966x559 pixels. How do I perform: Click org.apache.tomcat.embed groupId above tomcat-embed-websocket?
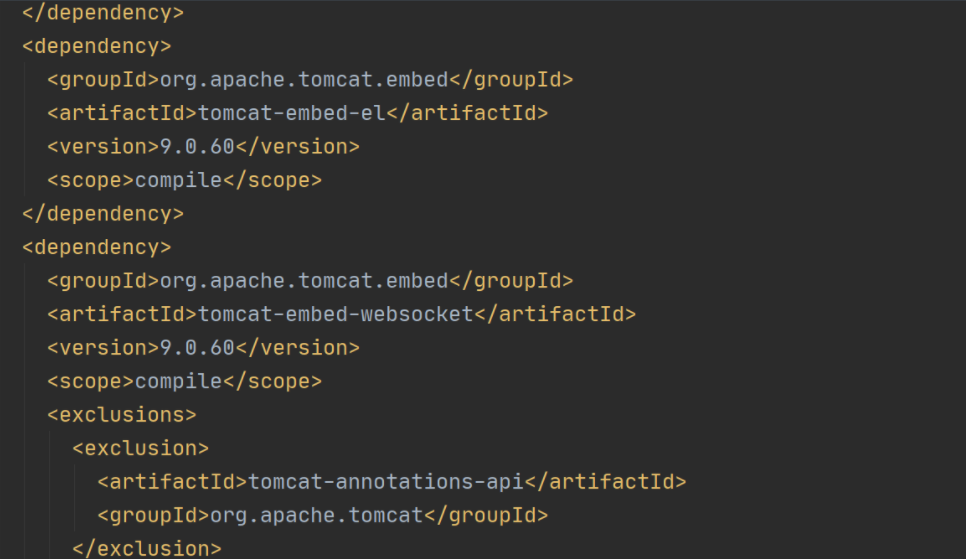[304, 281]
